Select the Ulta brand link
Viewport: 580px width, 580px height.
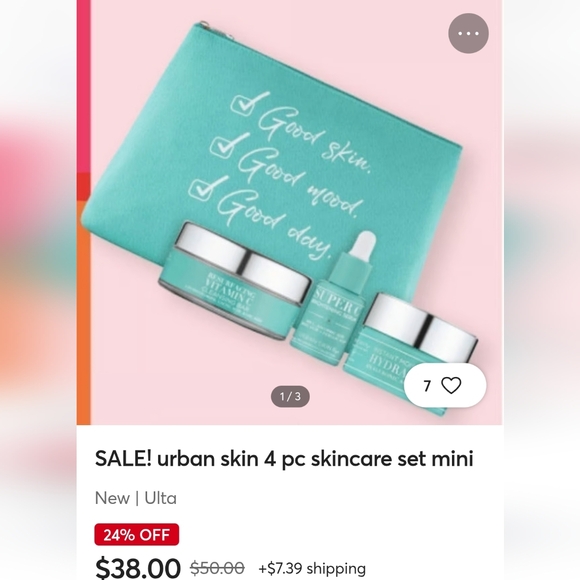160,498
